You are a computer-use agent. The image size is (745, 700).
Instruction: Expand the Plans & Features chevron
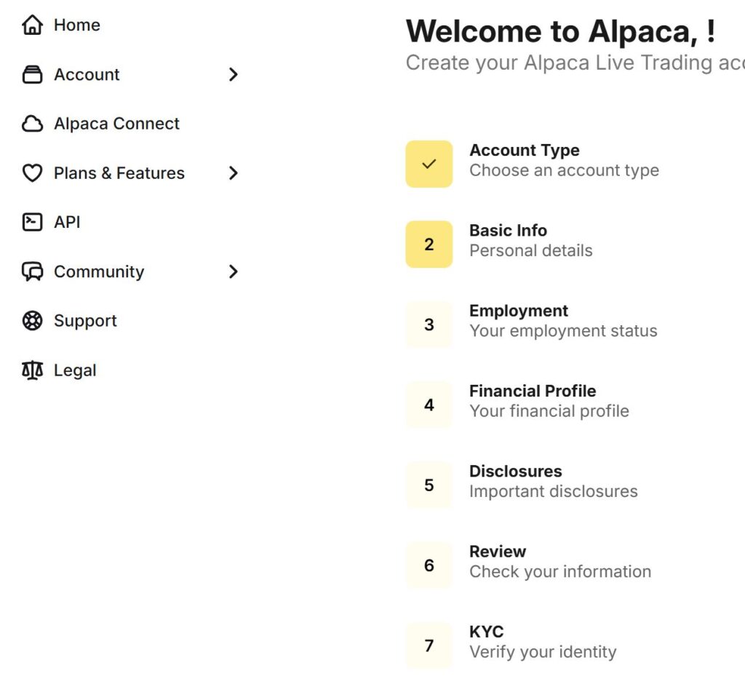233,173
